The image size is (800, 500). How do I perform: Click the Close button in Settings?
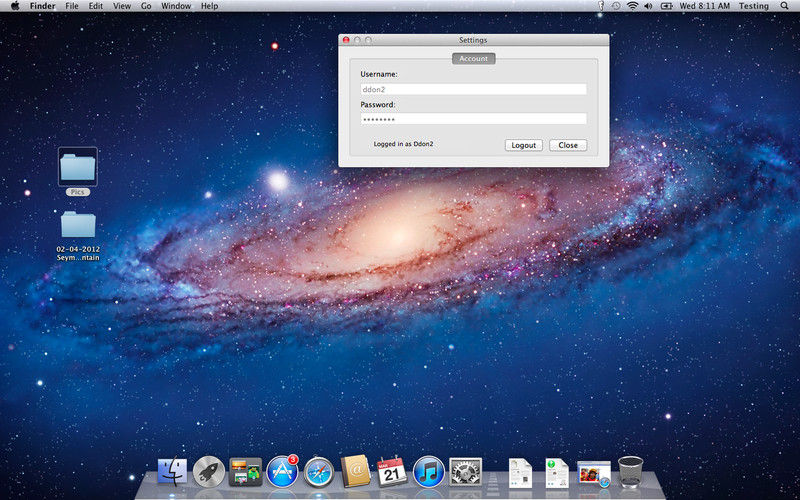pyautogui.click(x=568, y=145)
